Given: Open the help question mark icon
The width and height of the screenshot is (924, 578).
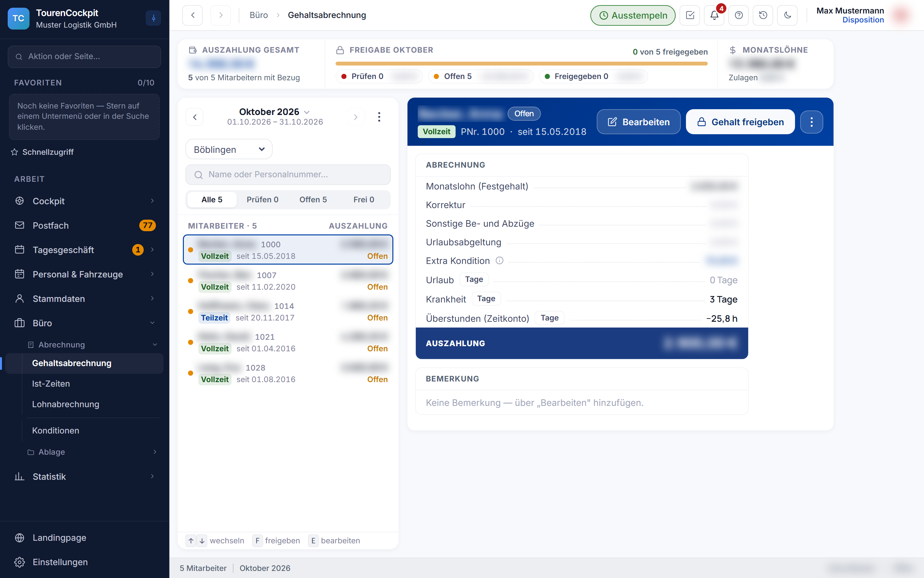Looking at the screenshot, I should [739, 15].
